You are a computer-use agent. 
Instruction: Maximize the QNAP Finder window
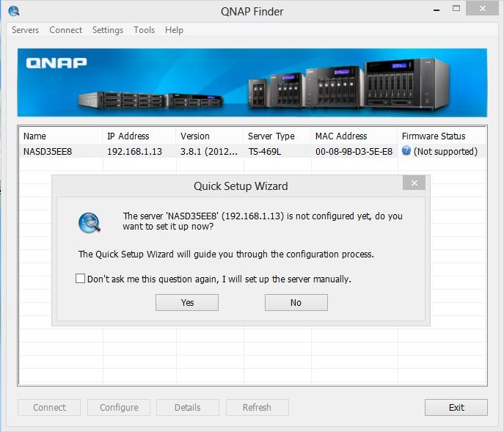[456, 9]
